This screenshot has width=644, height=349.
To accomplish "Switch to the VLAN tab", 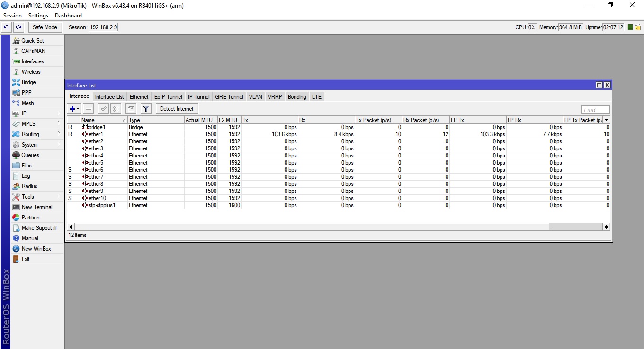I will pos(256,97).
